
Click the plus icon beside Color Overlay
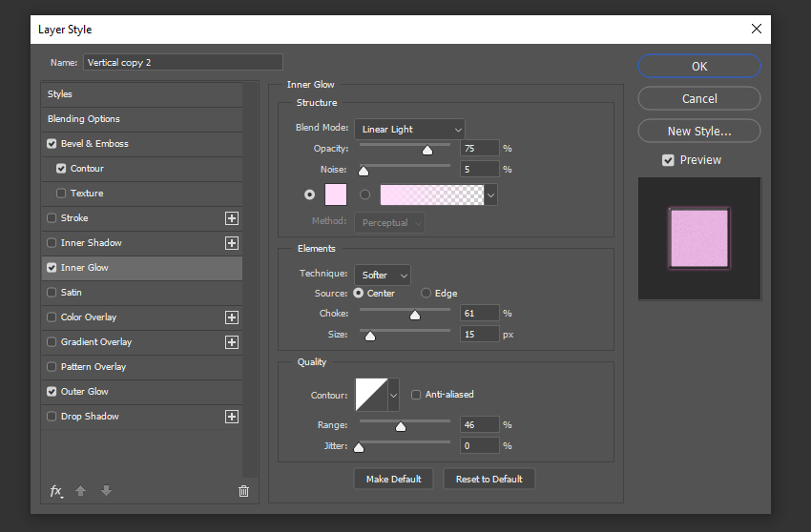[231, 317]
